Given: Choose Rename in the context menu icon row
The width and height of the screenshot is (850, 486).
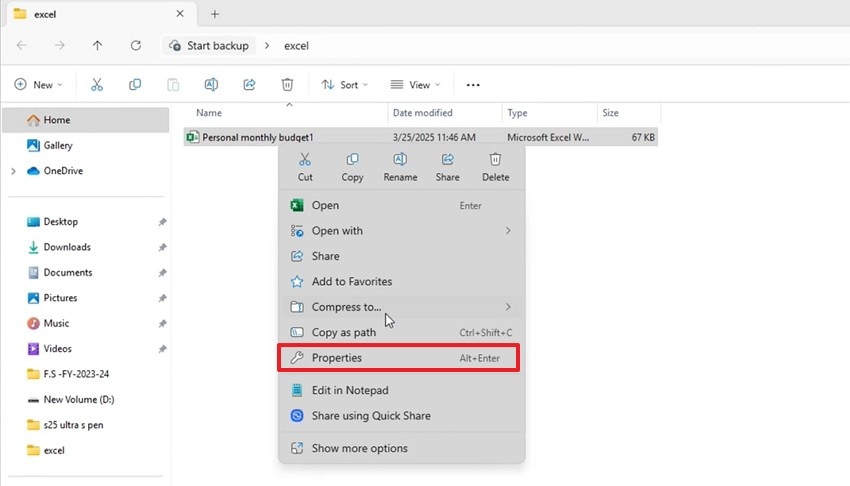Looking at the screenshot, I should tap(400, 167).
